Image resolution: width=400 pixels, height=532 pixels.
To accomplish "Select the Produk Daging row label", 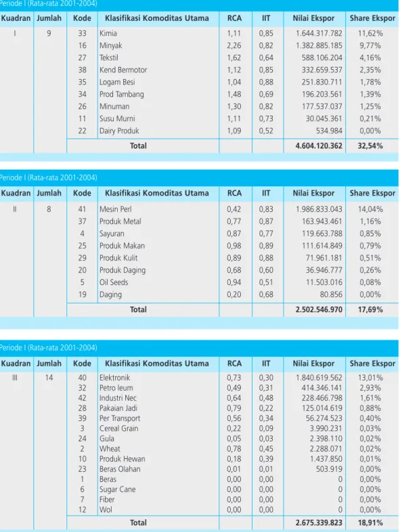I will pyautogui.click(x=123, y=271).
